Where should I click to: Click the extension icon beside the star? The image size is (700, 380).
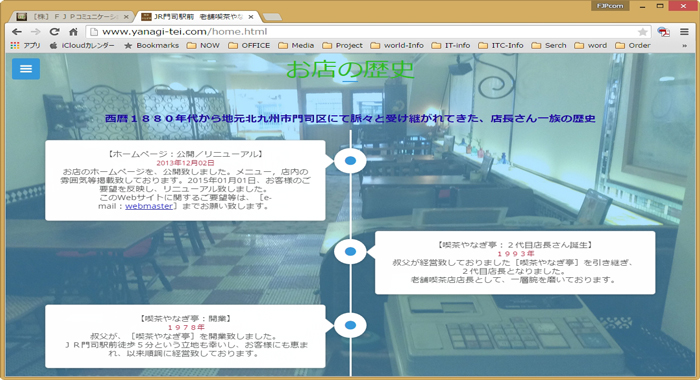[663, 32]
